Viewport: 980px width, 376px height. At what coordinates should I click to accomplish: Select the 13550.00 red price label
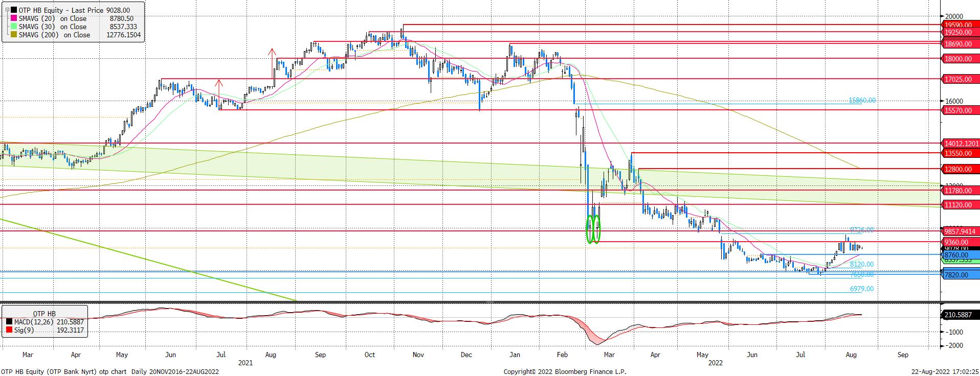pos(961,153)
